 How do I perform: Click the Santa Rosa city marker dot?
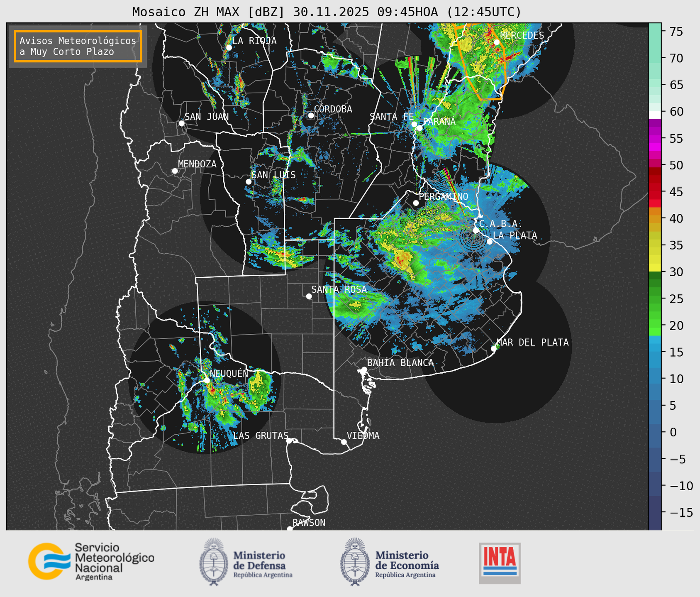309,296
